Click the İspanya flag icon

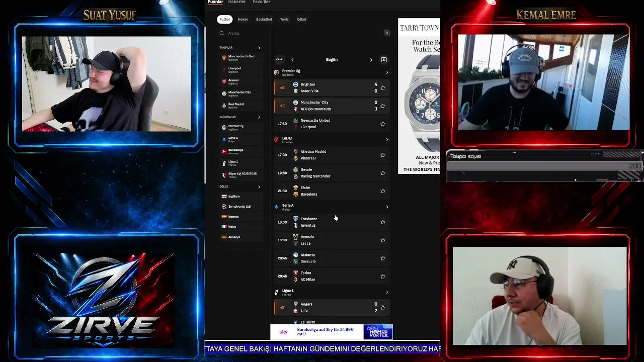[224, 217]
